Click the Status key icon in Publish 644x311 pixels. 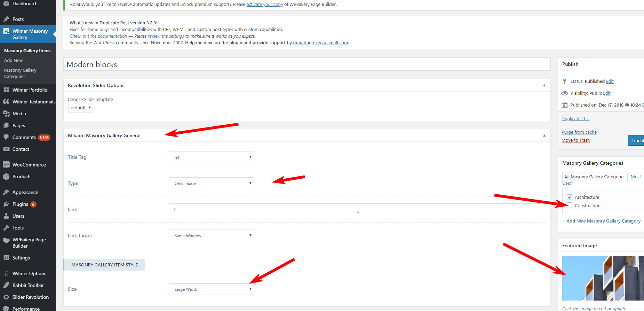[565, 81]
